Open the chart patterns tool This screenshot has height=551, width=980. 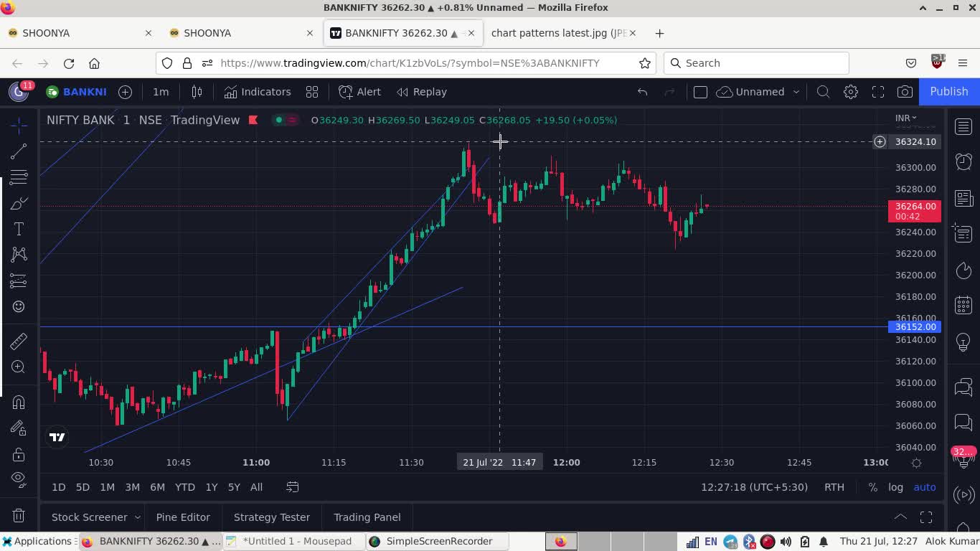[19, 255]
